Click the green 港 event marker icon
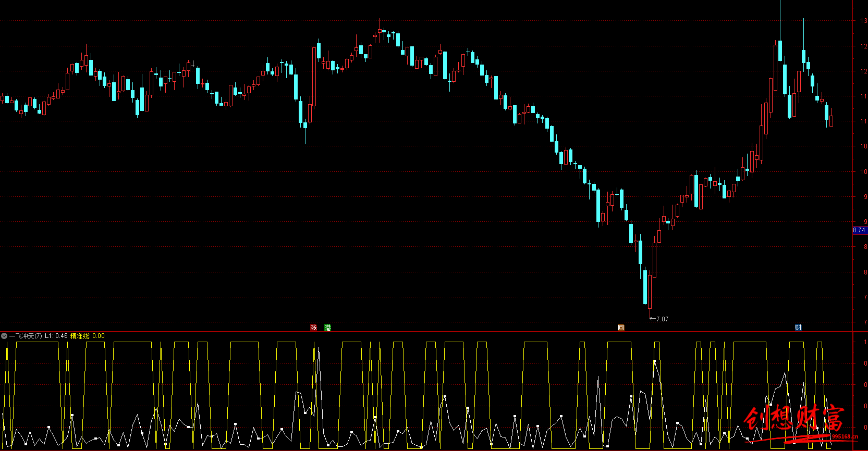The height and width of the screenshot is (451, 868). (x=327, y=328)
